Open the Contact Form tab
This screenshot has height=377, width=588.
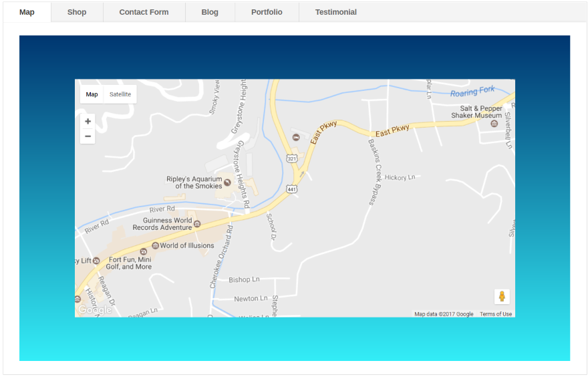(144, 12)
